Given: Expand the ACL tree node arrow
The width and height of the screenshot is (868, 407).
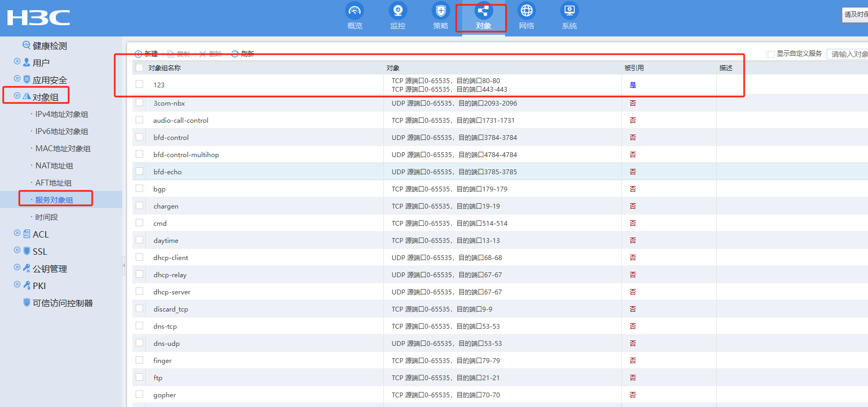Looking at the screenshot, I should tap(17, 233).
